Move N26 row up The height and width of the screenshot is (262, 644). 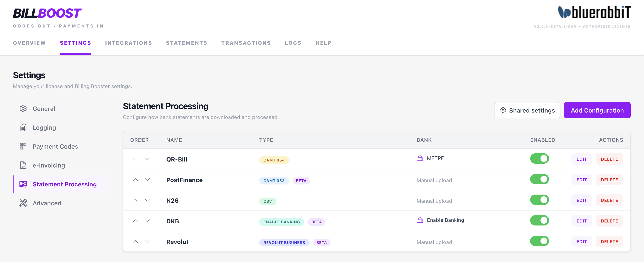coord(135,200)
